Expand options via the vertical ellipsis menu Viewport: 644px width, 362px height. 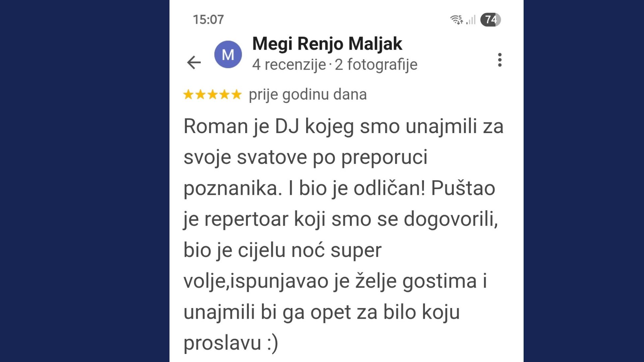click(499, 60)
